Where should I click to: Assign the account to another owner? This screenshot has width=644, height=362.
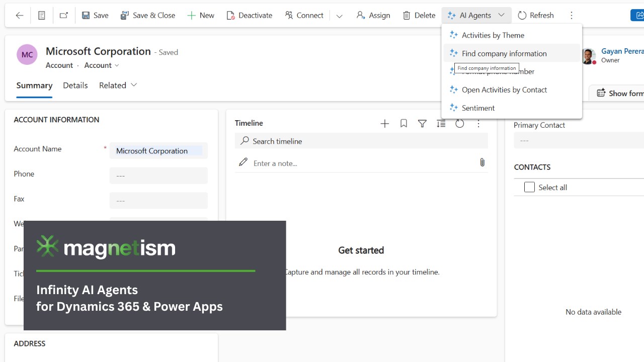[373, 16]
